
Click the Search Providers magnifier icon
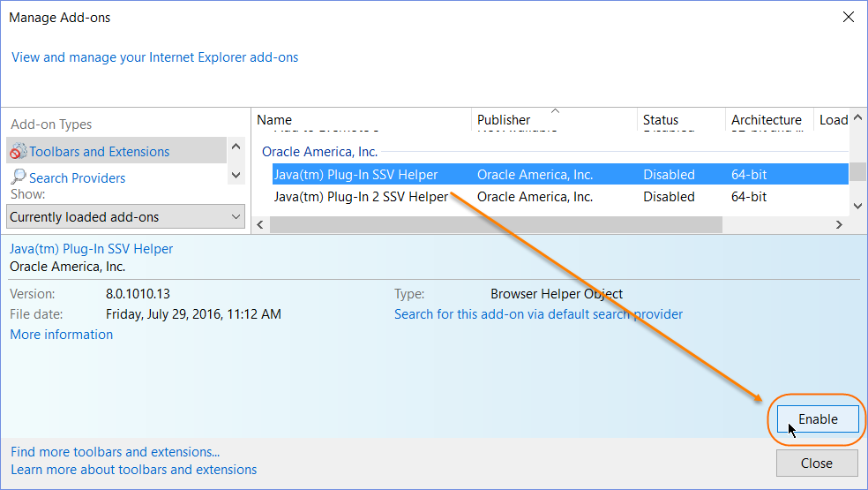click(x=19, y=177)
